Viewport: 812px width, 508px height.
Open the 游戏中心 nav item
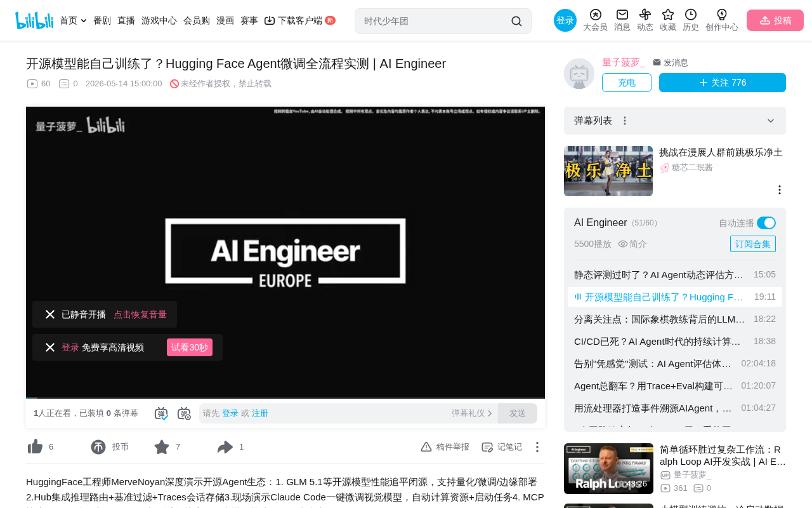tap(159, 20)
